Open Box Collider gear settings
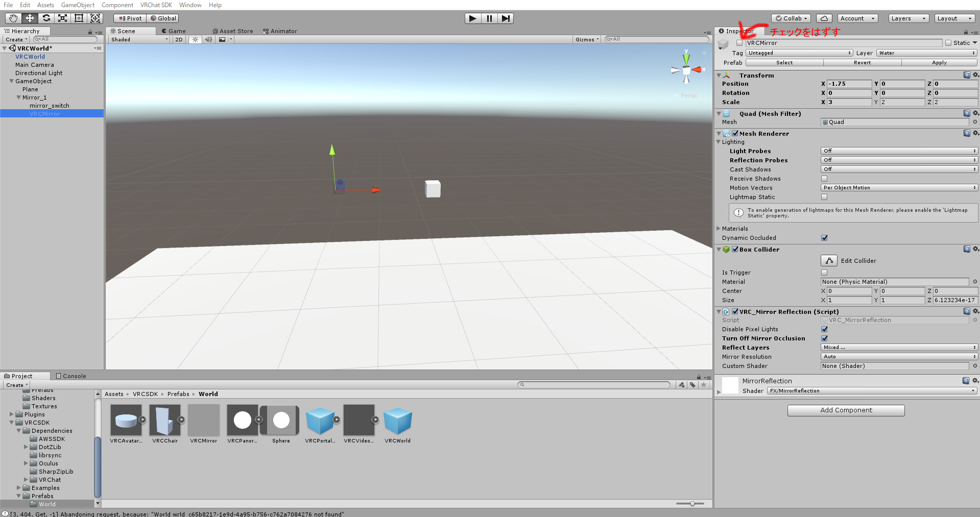The height and width of the screenshot is (517, 980). [x=975, y=249]
